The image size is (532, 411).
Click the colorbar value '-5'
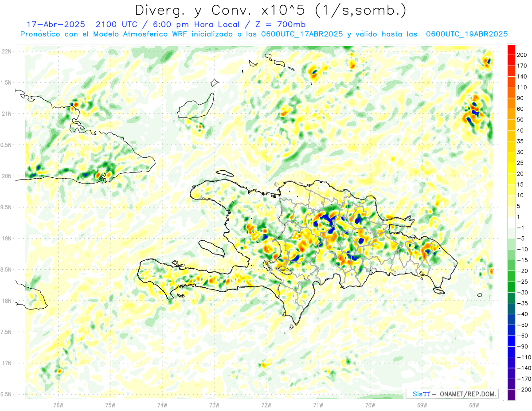(520, 239)
